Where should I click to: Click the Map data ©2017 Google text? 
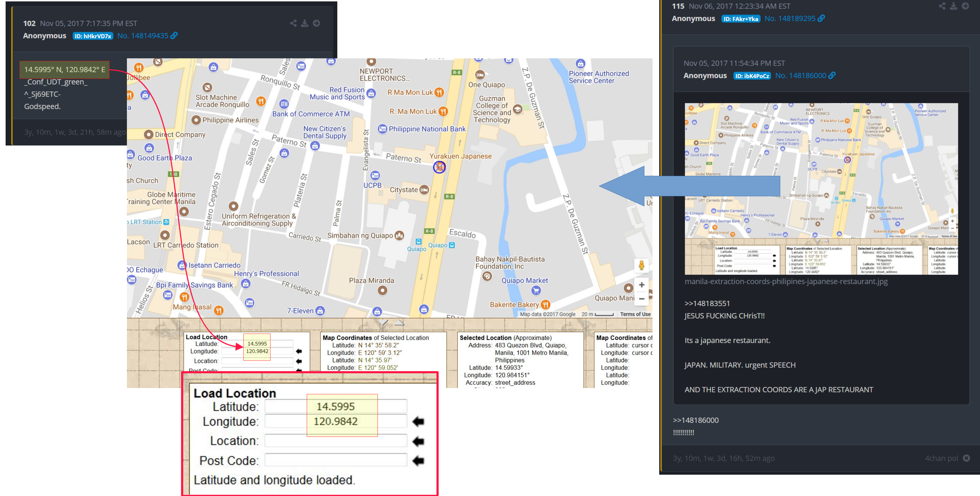(x=547, y=314)
